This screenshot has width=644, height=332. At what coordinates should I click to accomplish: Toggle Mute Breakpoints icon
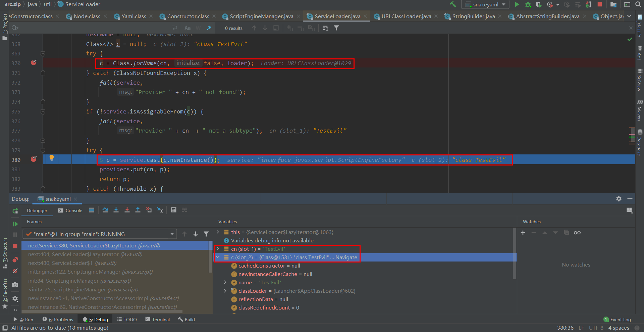click(15, 271)
